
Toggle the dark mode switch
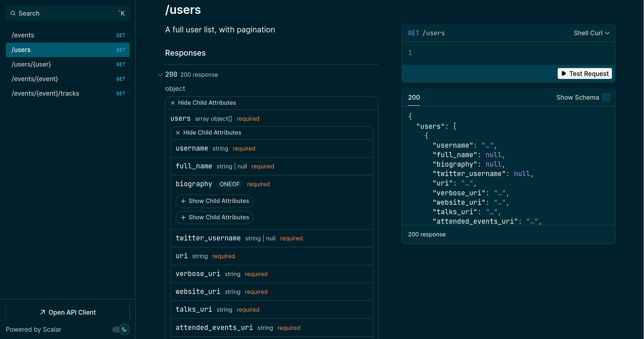tap(121, 330)
